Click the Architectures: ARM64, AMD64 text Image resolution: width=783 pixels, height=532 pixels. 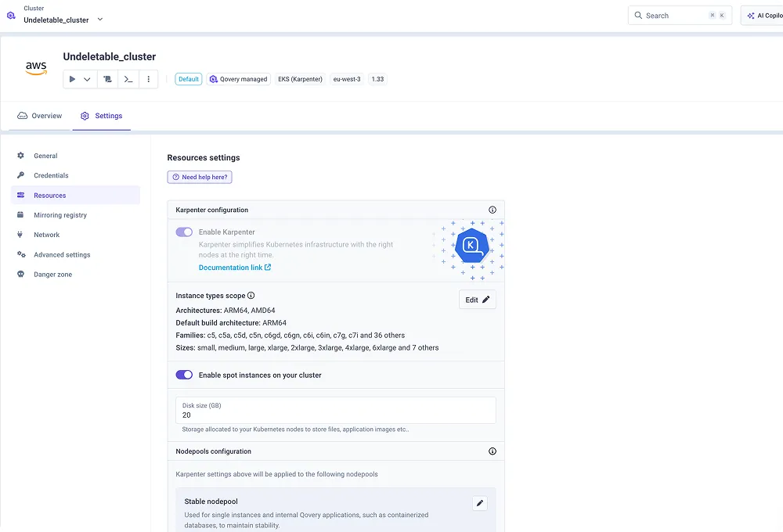tap(226, 311)
